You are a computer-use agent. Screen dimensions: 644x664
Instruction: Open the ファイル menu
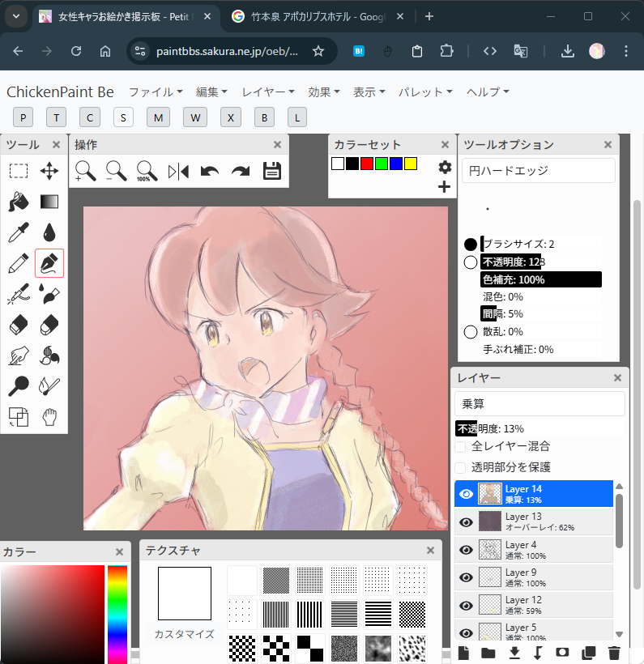pos(156,92)
